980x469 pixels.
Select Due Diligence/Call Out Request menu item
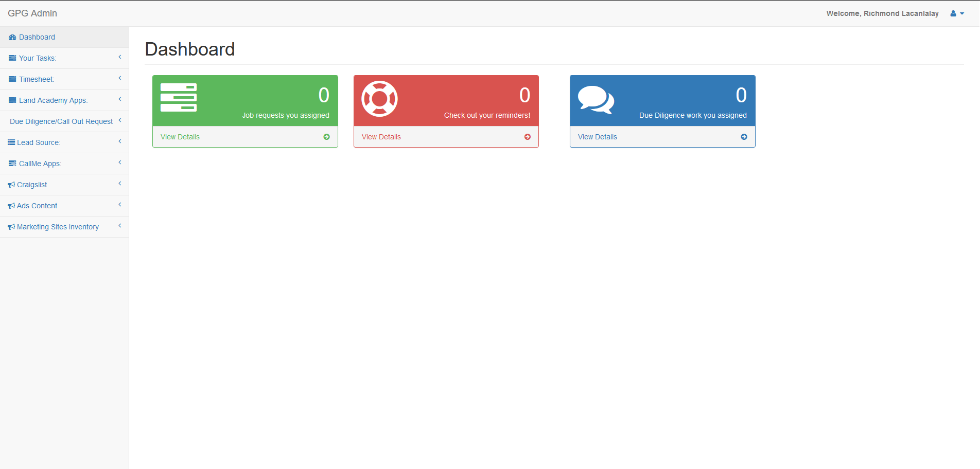(64, 121)
